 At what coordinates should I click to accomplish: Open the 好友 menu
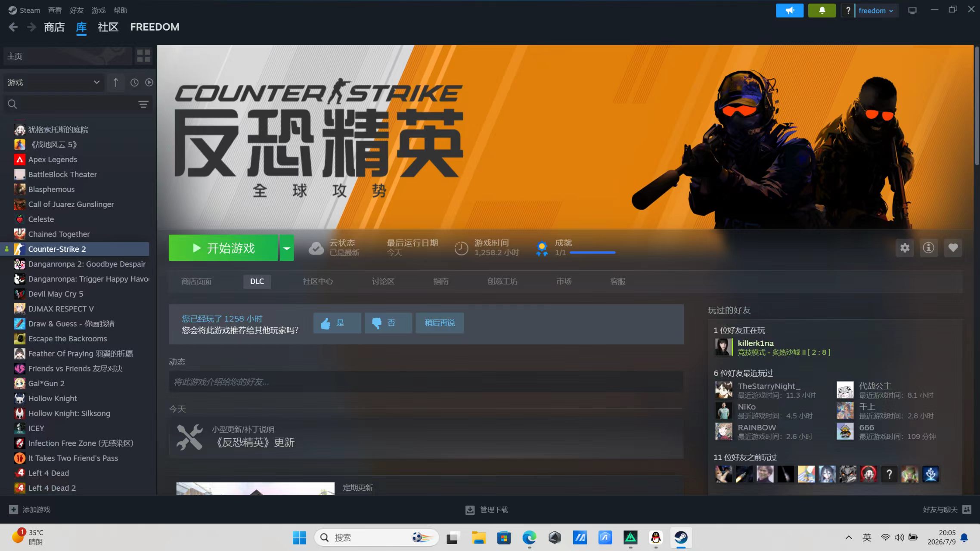point(77,10)
